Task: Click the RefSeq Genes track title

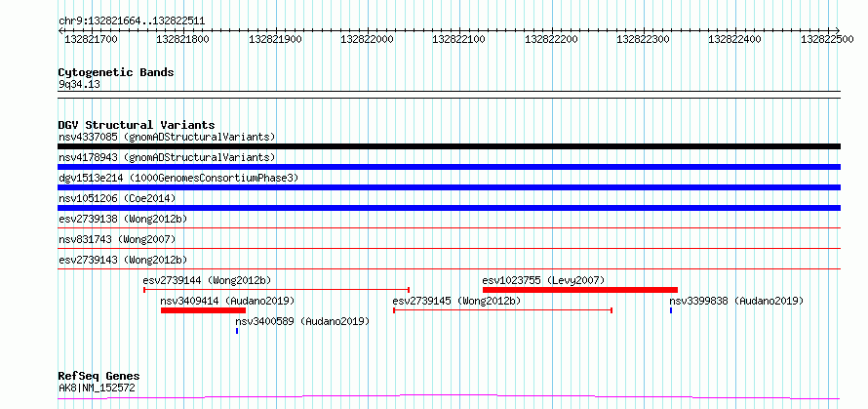Action: point(99,377)
